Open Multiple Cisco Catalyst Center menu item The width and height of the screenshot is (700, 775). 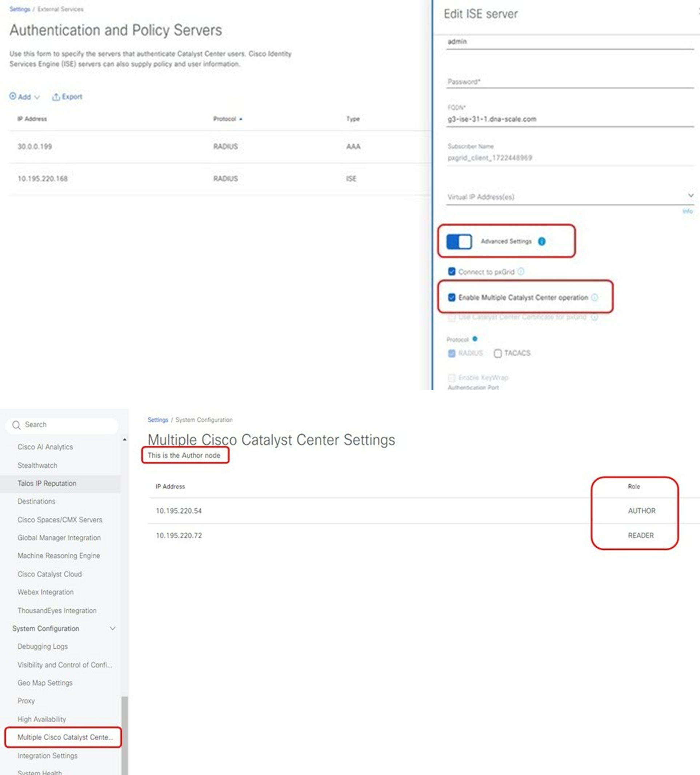(65, 737)
